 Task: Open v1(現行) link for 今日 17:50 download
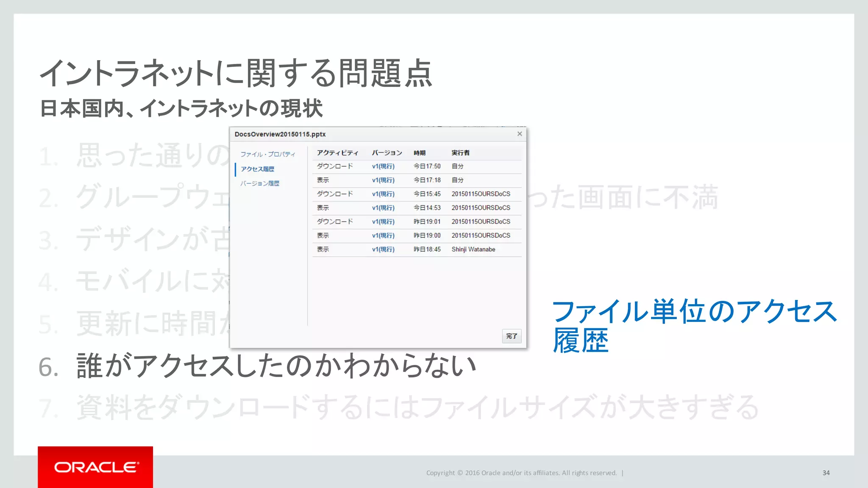(x=383, y=166)
